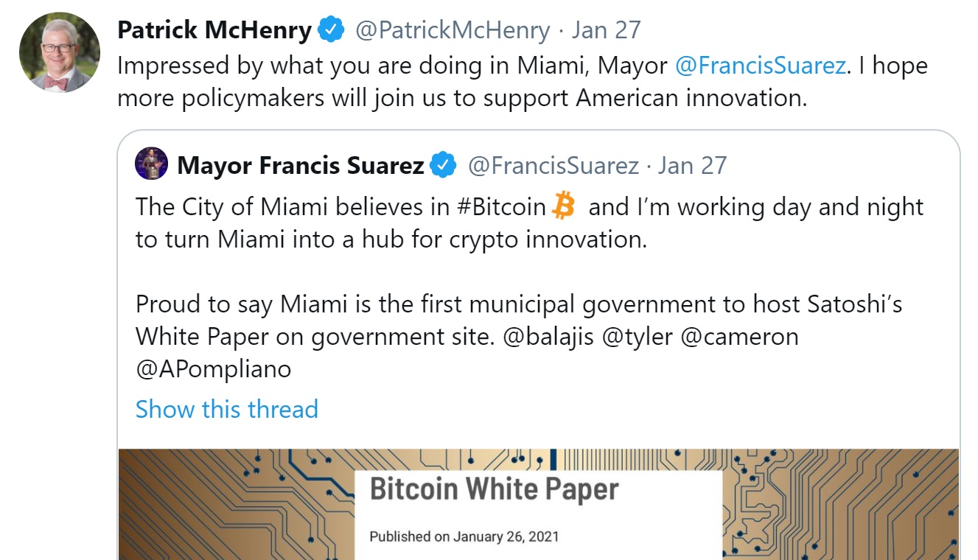Click the #Bitcoin hashtag
The width and height of the screenshot is (978, 560).
click(x=501, y=207)
